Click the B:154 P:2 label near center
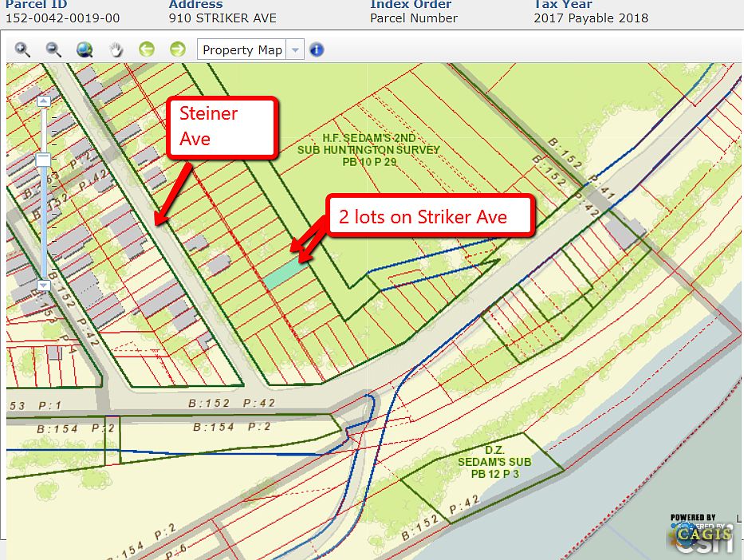Image resolution: width=744 pixels, height=560 pixels. click(x=231, y=427)
